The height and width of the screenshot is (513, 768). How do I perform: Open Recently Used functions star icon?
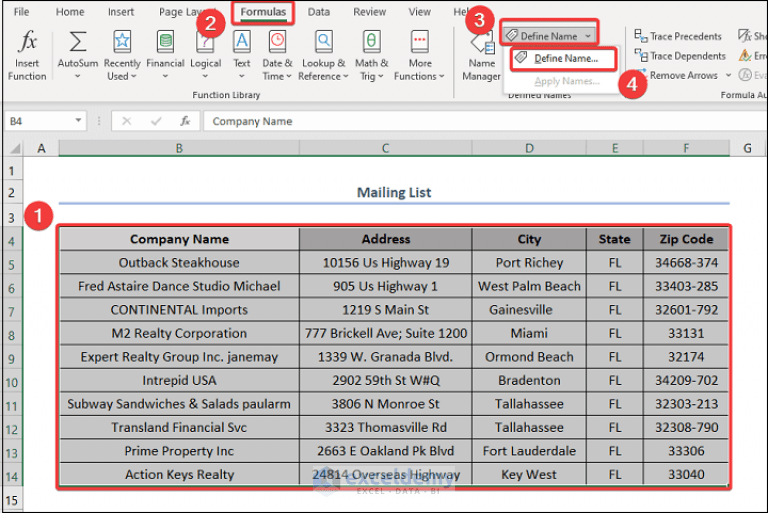pyautogui.click(x=122, y=41)
